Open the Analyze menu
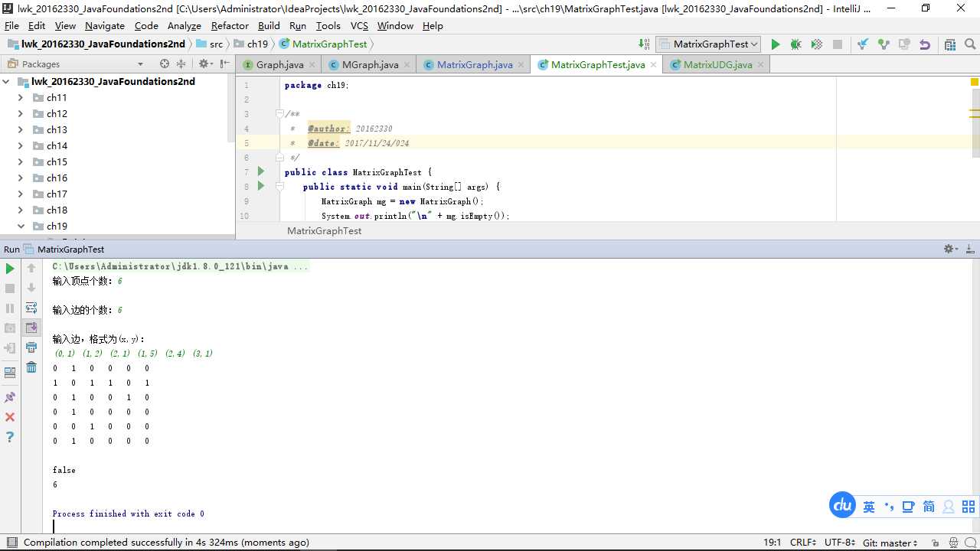The height and width of the screenshot is (551, 980). [185, 26]
